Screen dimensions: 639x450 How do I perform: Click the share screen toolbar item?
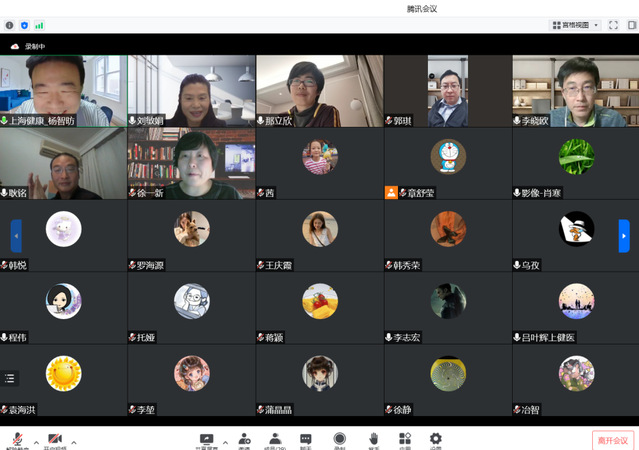click(207, 439)
